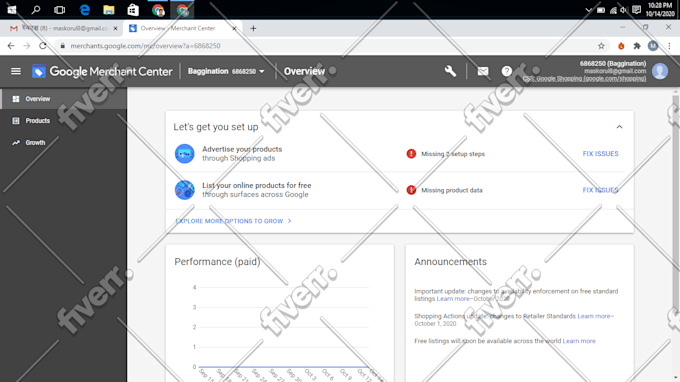
Task: Open File Explorer from taskbar
Action: coord(108,10)
